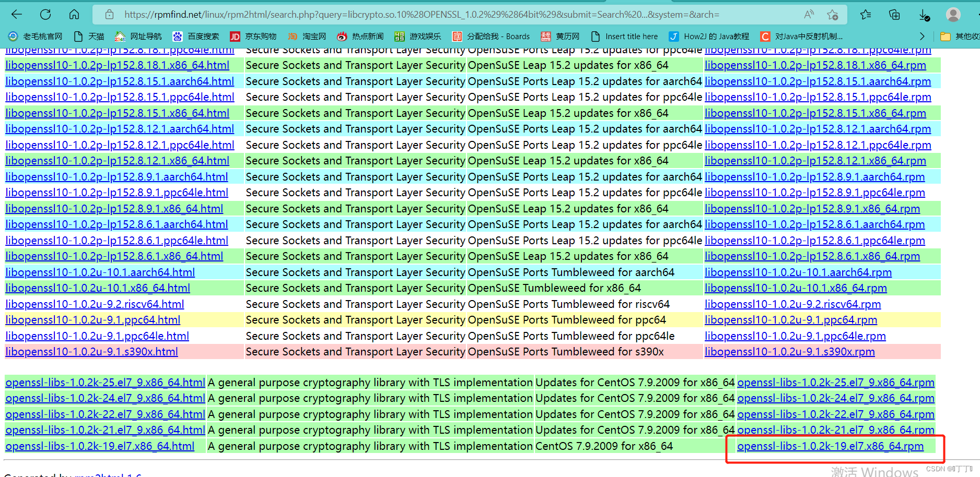Viewport: 980px width, 477px height.
Task: Open the 天猫 bookmark
Action: (x=89, y=36)
